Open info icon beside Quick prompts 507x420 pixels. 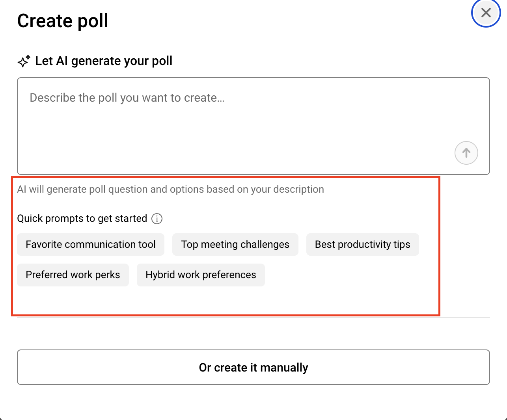[157, 219]
